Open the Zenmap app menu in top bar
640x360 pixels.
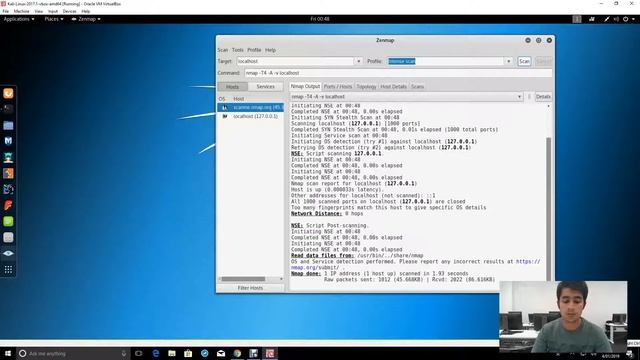(86, 19)
